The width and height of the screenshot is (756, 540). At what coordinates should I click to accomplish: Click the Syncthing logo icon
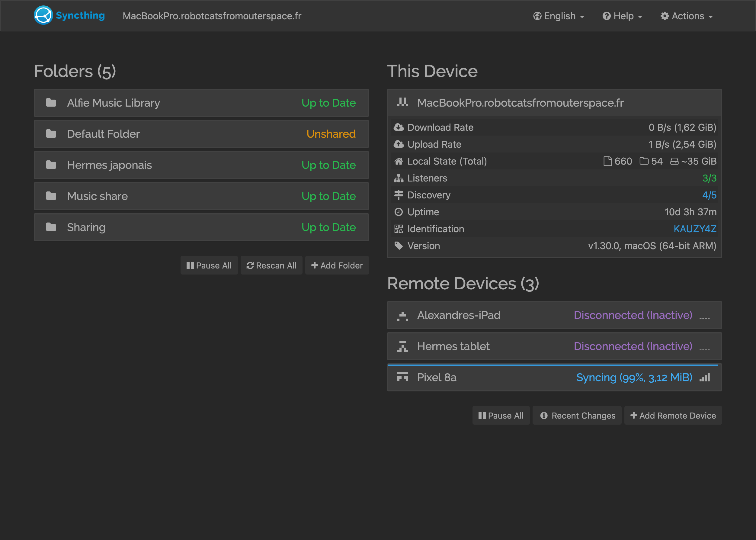pyautogui.click(x=43, y=15)
